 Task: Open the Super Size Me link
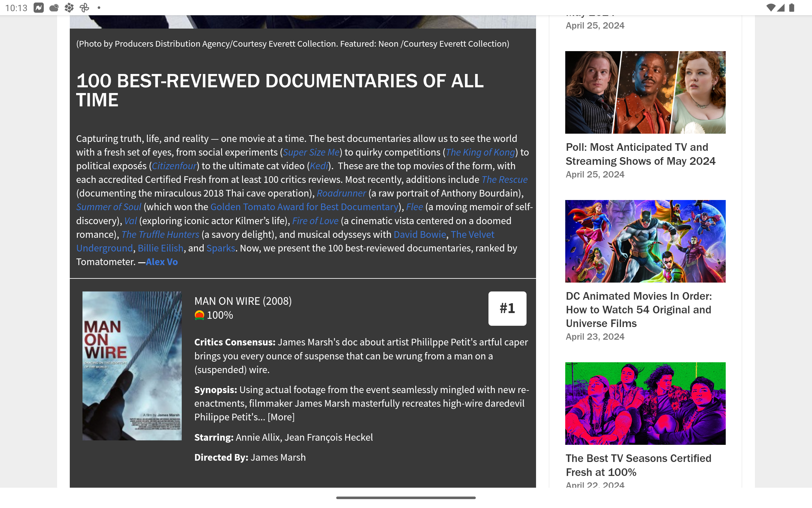311,152
